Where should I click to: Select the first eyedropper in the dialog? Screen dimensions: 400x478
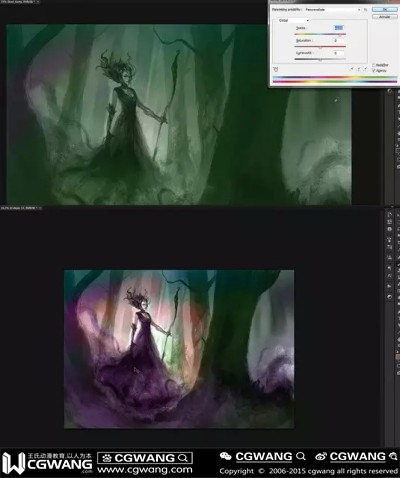(352, 69)
